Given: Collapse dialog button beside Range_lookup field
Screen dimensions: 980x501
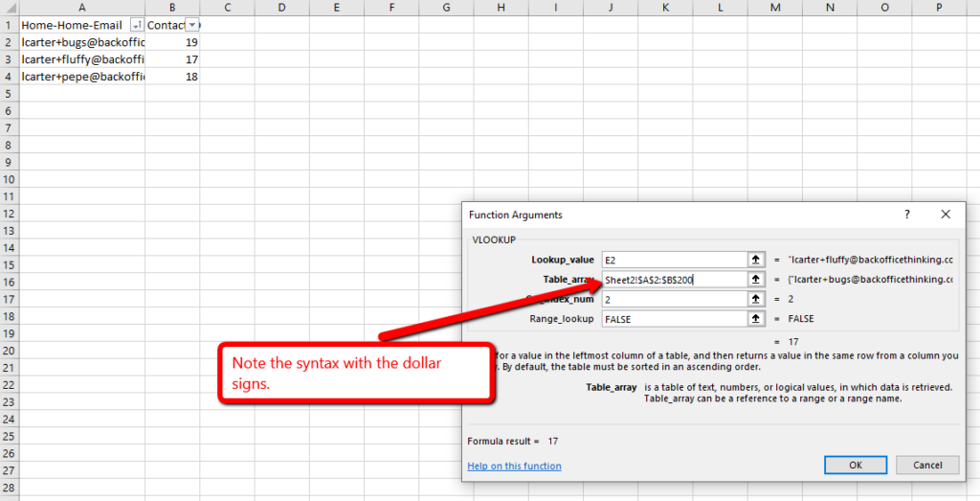Looking at the screenshot, I should point(756,318).
